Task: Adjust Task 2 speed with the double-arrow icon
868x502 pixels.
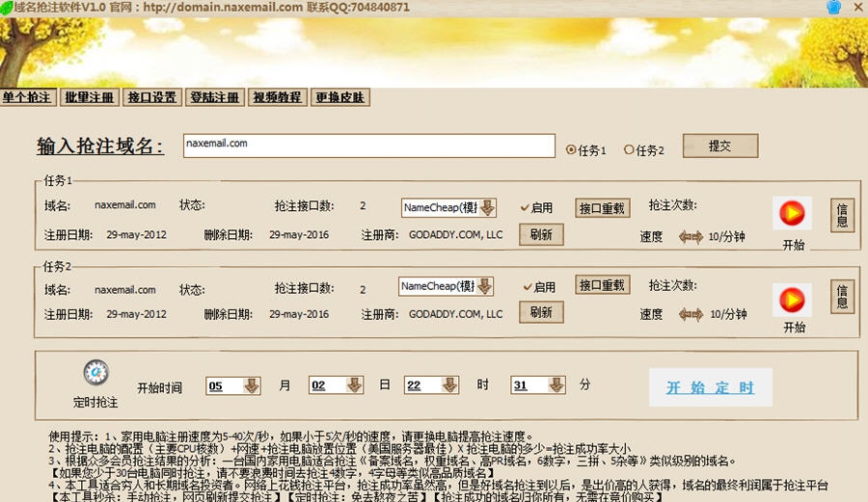Action: coord(691,314)
